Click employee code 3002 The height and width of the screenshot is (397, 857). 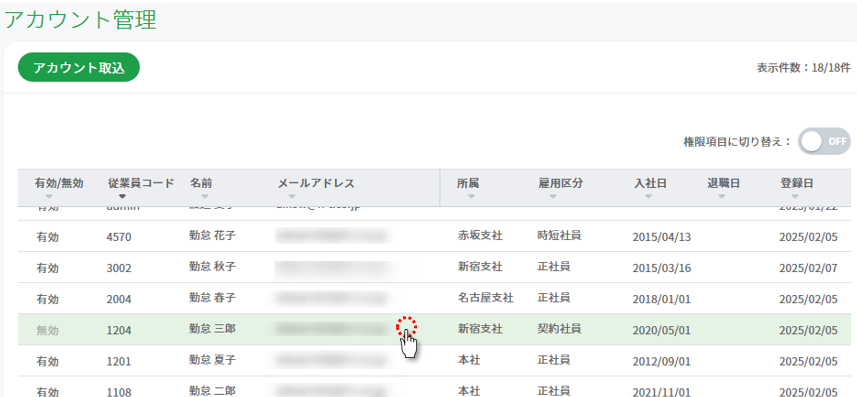click(x=119, y=268)
